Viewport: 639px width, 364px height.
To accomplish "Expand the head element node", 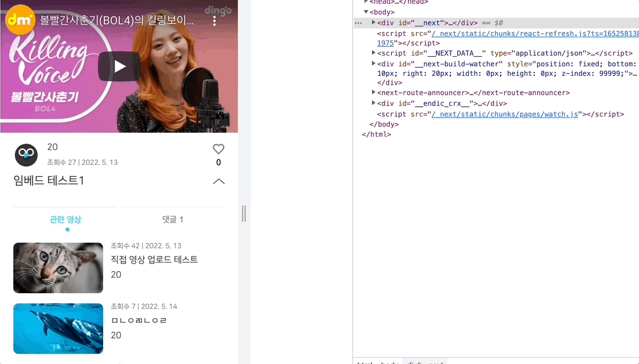I will point(366,2).
